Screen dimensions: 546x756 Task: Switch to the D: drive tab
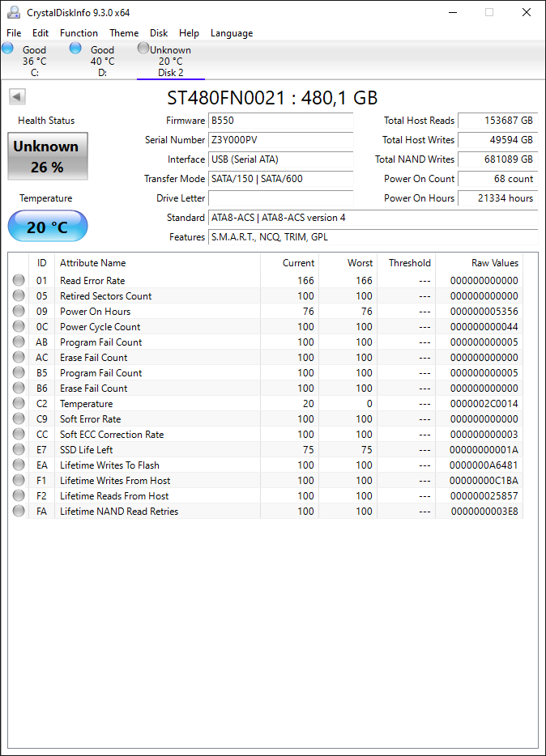click(102, 61)
